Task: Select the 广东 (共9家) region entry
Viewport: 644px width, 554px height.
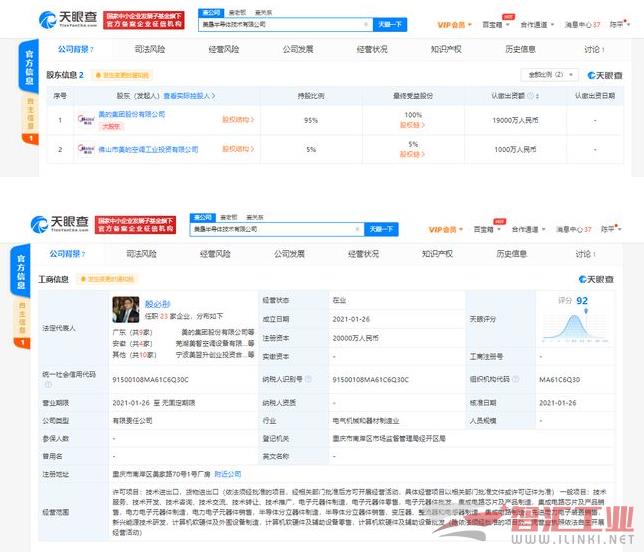Action: [132, 332]
